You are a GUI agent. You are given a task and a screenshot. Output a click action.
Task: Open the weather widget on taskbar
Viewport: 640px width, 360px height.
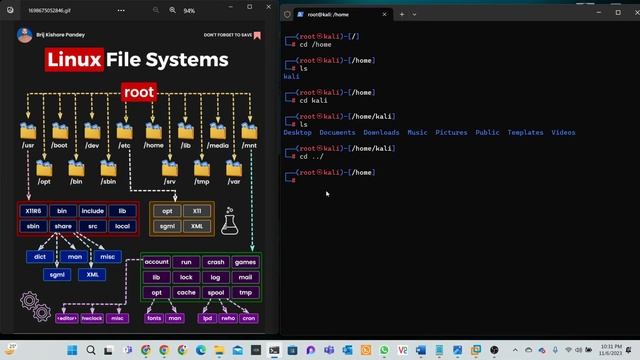(x=11, y=350)
